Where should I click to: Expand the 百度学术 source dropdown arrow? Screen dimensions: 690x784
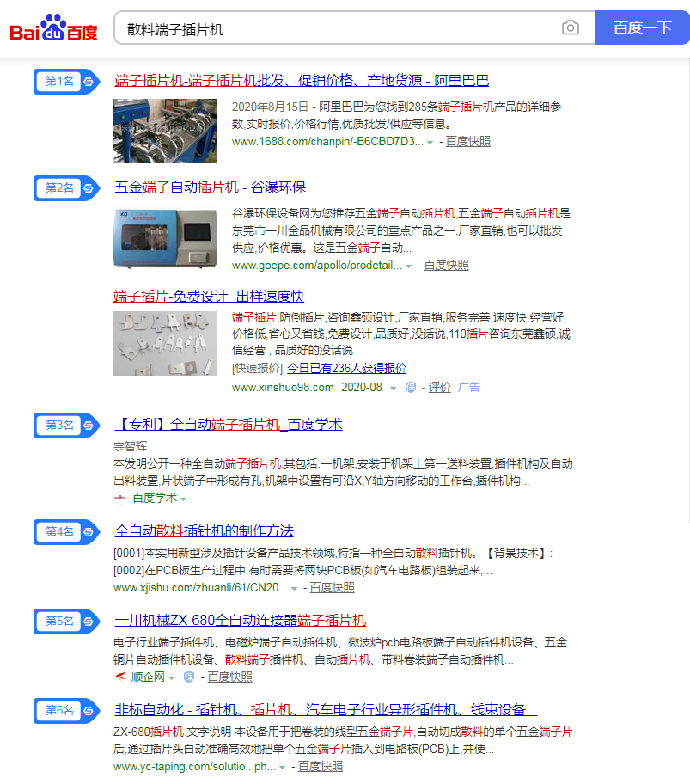click(x=183, y=499)
